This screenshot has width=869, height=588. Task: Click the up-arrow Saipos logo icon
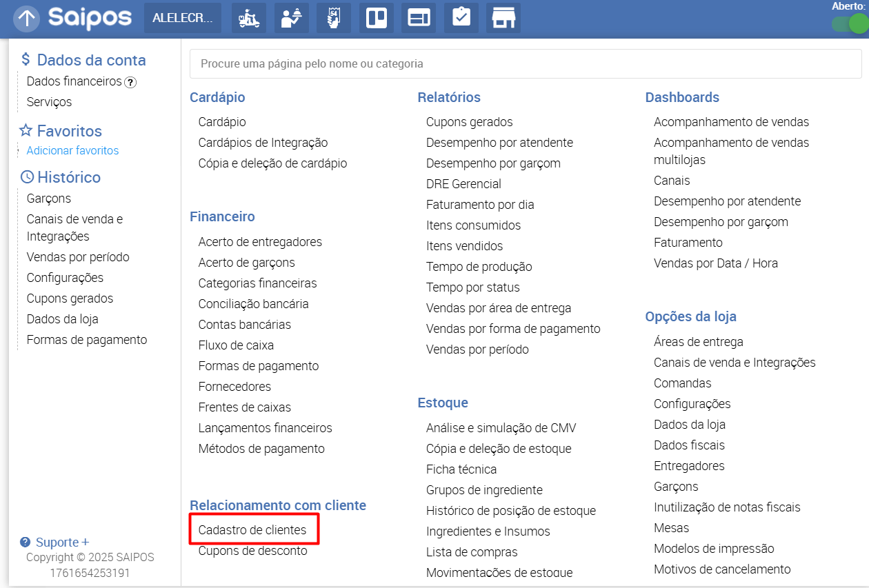tap(27, 19)
